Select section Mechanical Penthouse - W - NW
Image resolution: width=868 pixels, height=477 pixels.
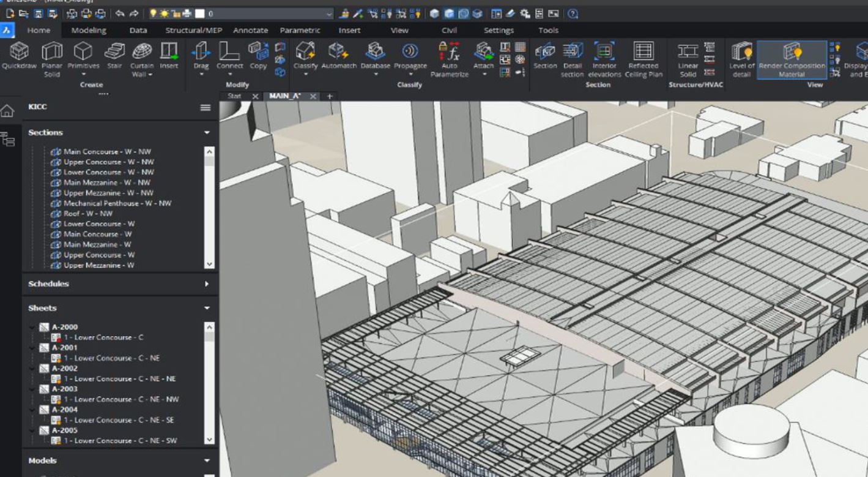[x=117, y=203]
